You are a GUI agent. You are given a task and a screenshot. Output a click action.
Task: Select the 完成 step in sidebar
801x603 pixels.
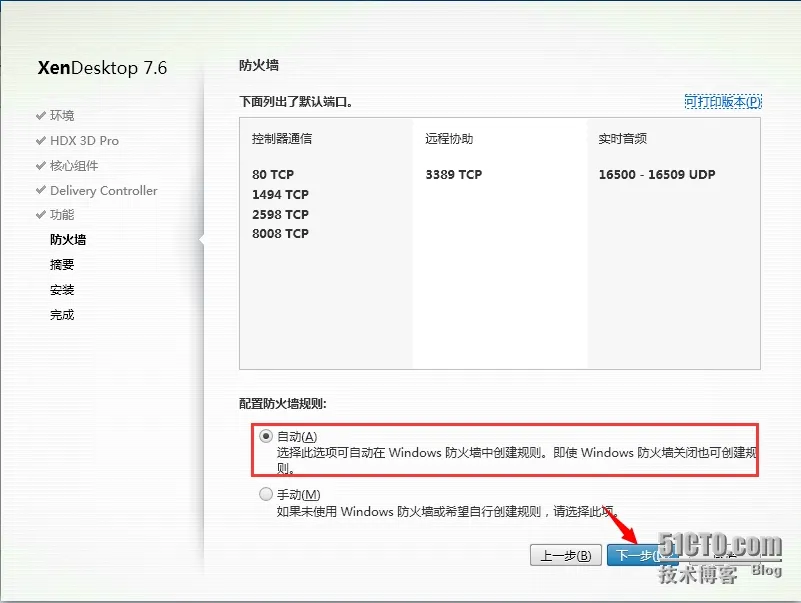(x=62, y=315)
